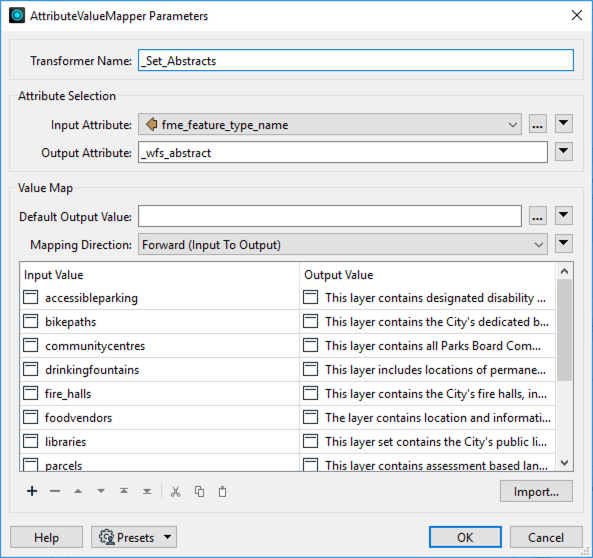The height and width of the screenshot is (558, 593).
Task: Click into the Transformer Name field
Action: tap(356, 60)
